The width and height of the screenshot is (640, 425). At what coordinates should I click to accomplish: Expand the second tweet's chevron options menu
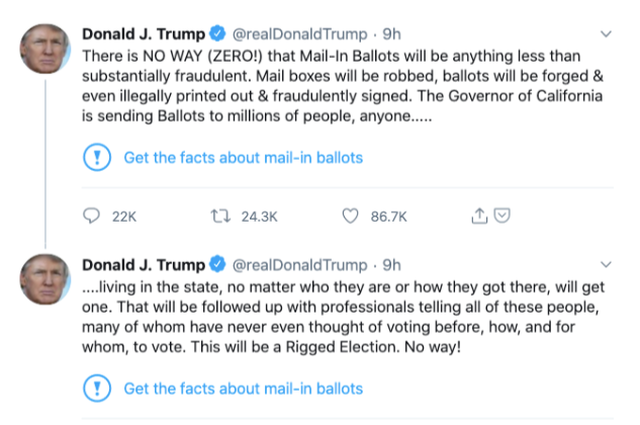pyautogui.click(x=607, y=265)
